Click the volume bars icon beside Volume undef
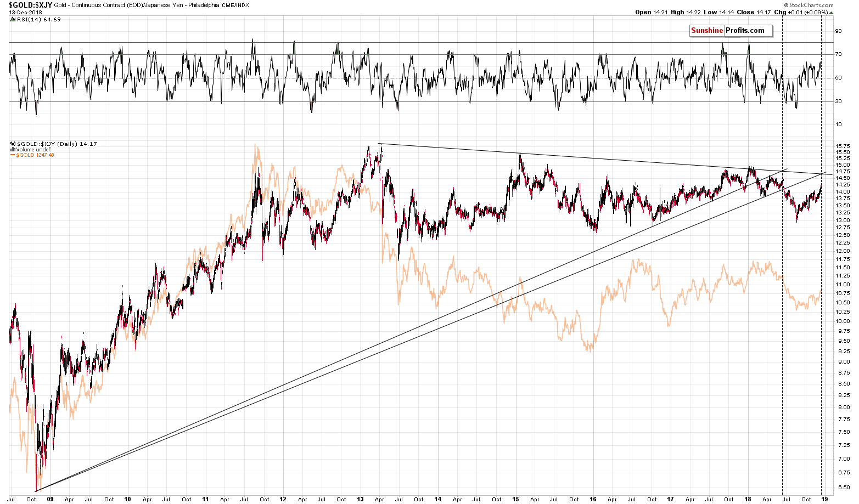The height and width of the screenshot is (504, 859). tap(12, 149)
